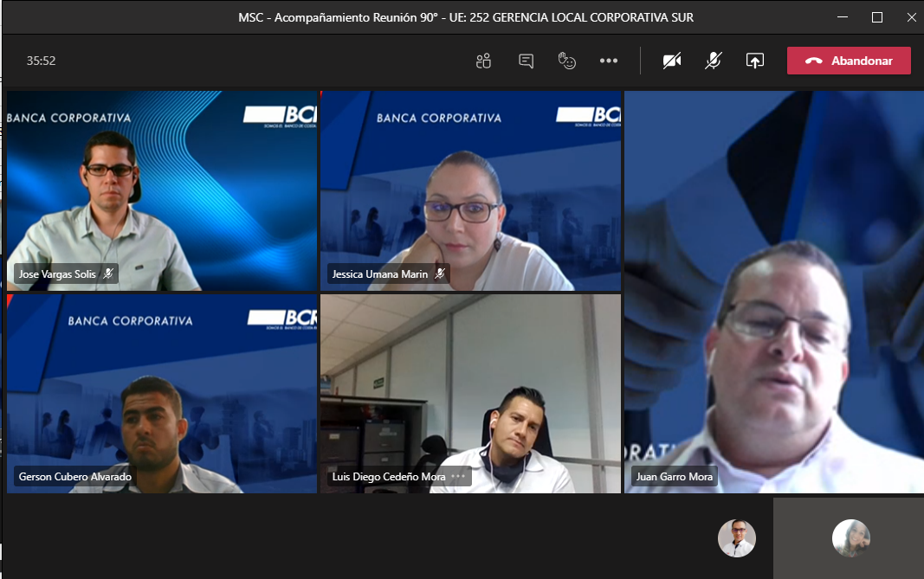This screenshot has height=579, width=924.
Task: Show the participants panel
Action: click(483, 61)
